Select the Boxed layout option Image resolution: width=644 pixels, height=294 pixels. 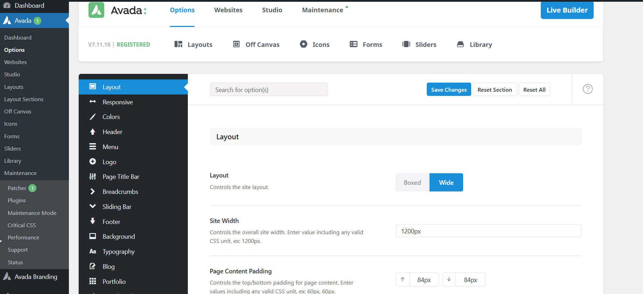(x=412, y=182)
